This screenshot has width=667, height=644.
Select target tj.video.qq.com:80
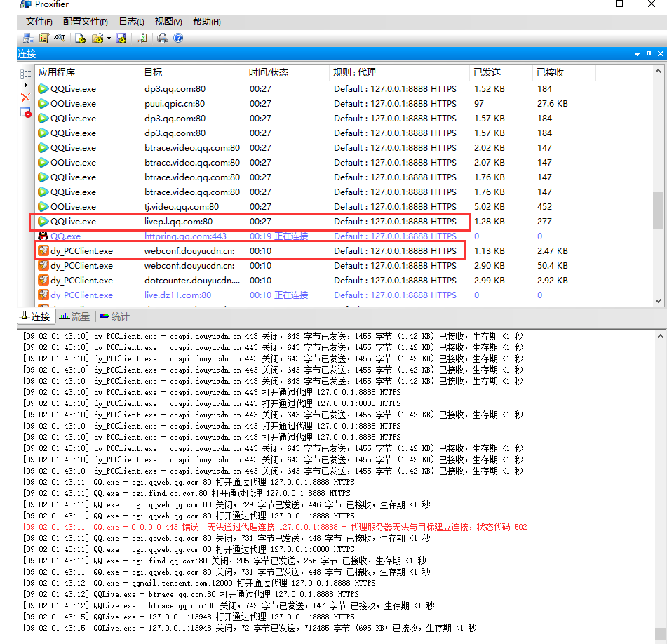(x=182, y=206)
